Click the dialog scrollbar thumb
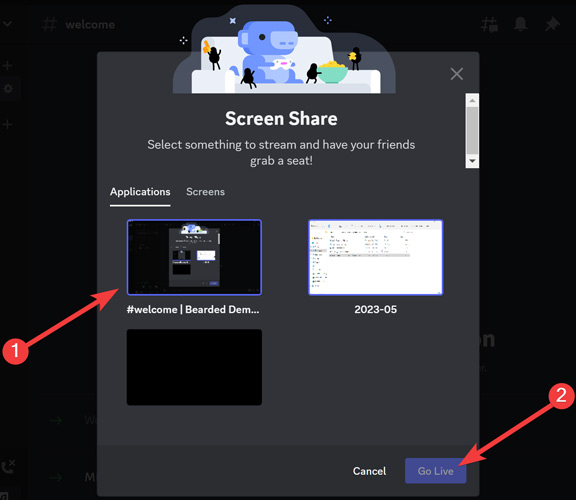 pyautogui.click(x=472, y=131)
